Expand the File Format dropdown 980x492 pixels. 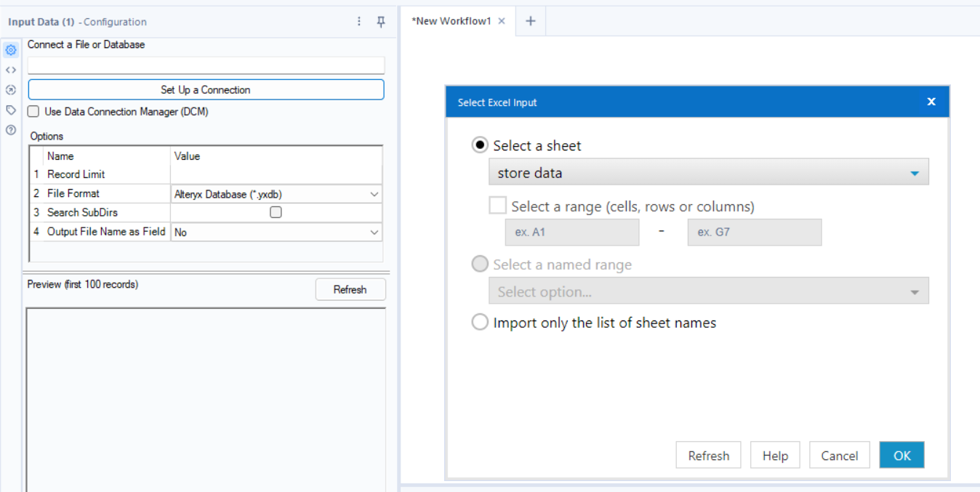pyautogui.click(x=374, y=194)
